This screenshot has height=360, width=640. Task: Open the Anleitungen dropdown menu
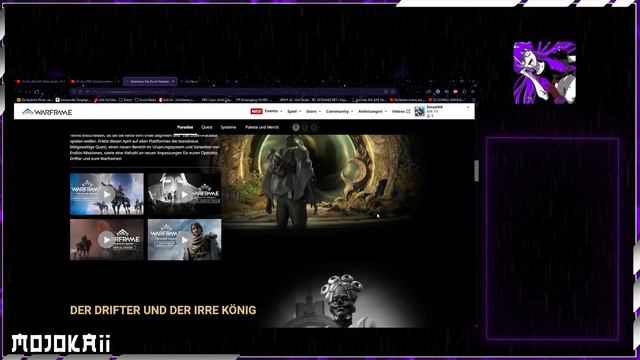372,111
